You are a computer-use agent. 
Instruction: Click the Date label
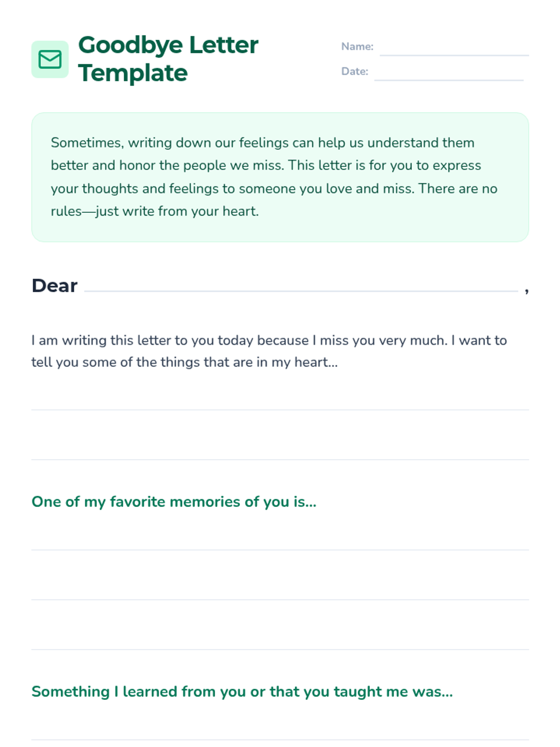click(x=355, y=71)
